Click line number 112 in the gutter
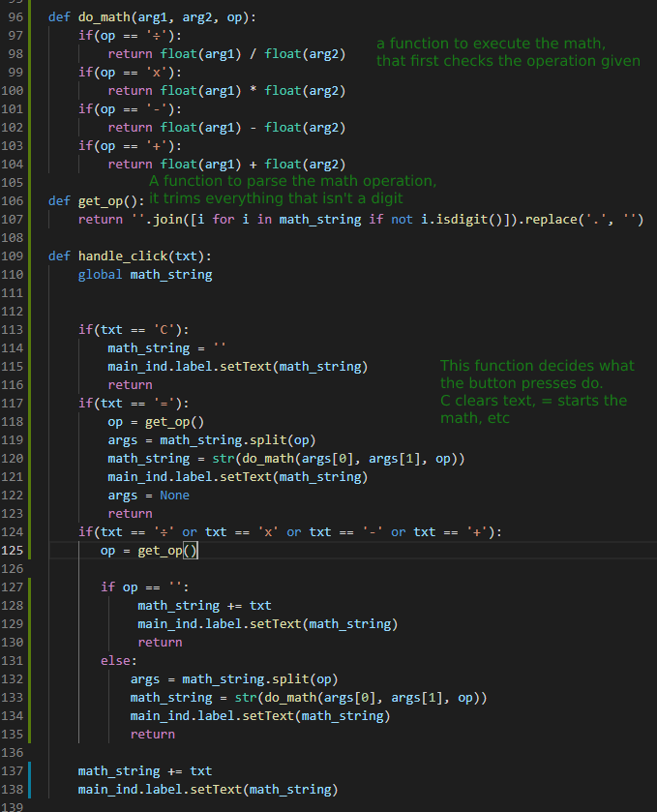The width and height of the screenshot is (657, 812). pyautogui.click(x=12, y=312)
